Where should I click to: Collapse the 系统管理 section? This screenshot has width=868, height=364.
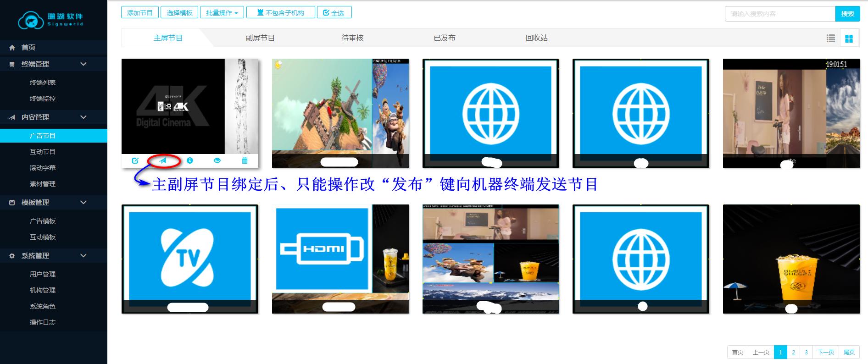[x=54, y=255]
